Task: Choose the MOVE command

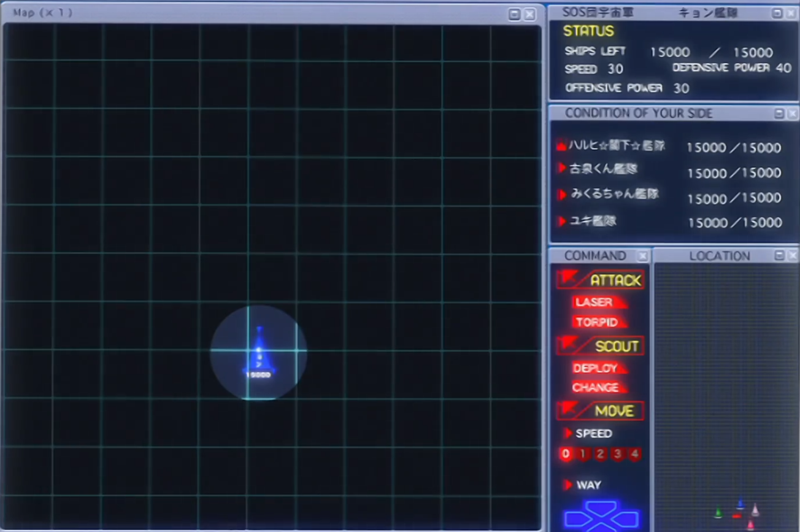Action: click(600, 411)
